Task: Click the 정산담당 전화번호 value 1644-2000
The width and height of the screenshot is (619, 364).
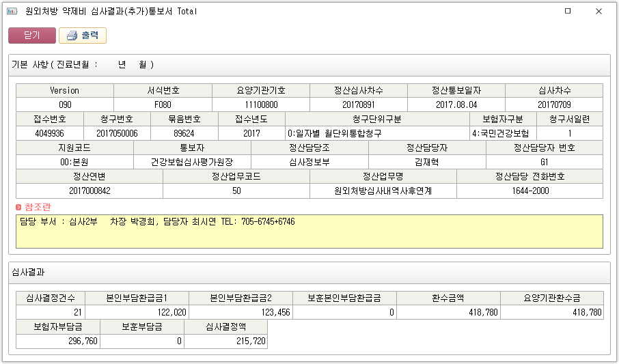Action: 529,191
